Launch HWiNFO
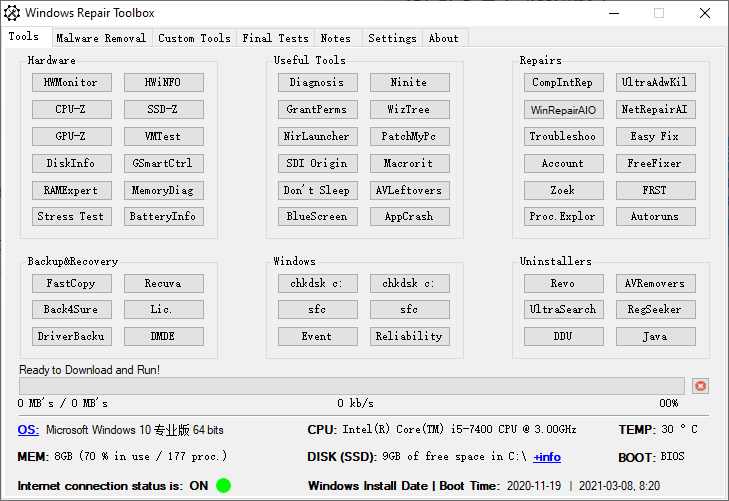This screenshot has width=729, height=501. pos(164,82)
